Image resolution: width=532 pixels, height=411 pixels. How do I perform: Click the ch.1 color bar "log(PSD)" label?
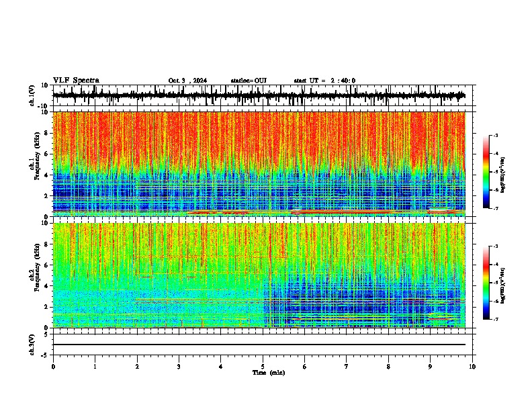(502, 175)
